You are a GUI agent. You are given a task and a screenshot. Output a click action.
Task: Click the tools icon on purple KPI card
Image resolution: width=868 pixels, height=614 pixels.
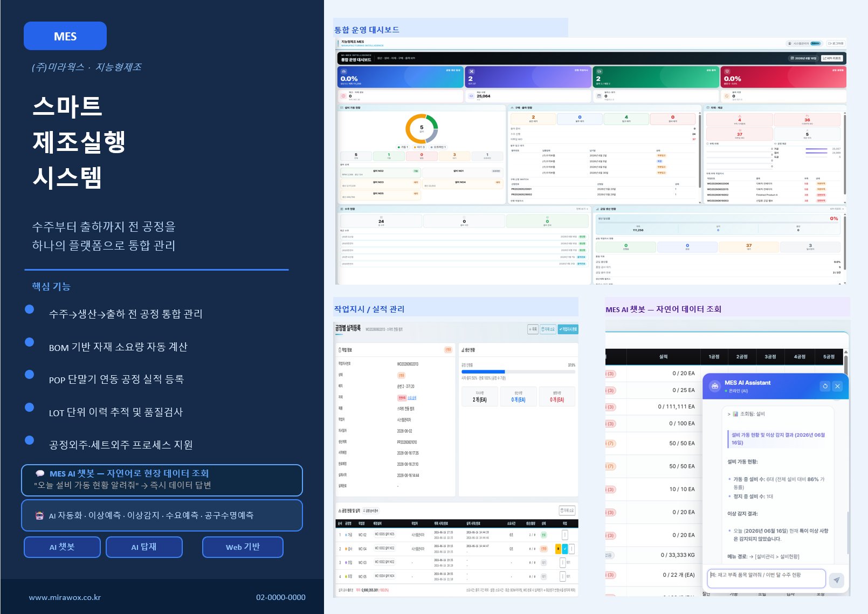coord(471,71)
